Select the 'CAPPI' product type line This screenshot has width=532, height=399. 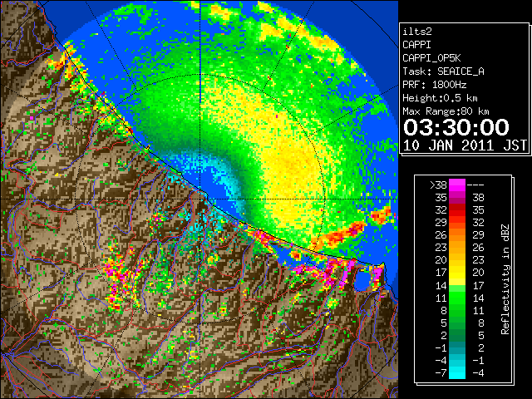(416, 45)
